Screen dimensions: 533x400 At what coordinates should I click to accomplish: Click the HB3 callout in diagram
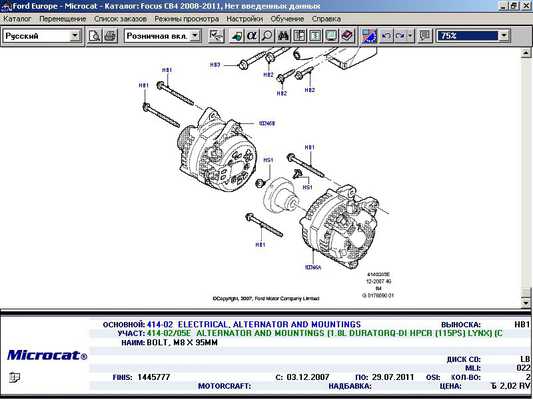[x=215, y=65]
